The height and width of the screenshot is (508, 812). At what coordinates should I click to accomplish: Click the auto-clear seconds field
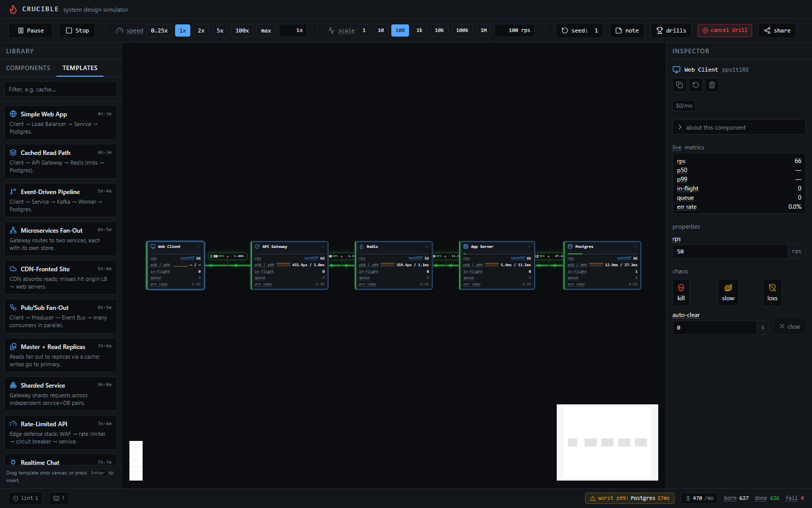715,328
